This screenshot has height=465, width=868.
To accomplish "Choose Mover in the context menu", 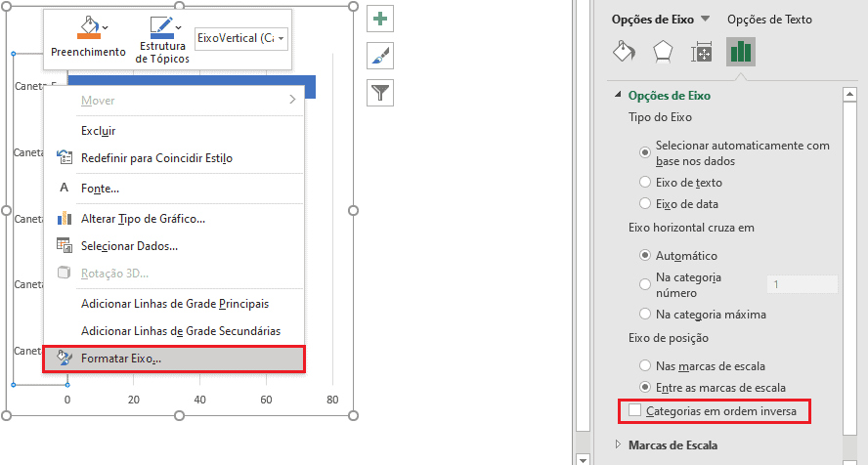I will pos(173,101).
